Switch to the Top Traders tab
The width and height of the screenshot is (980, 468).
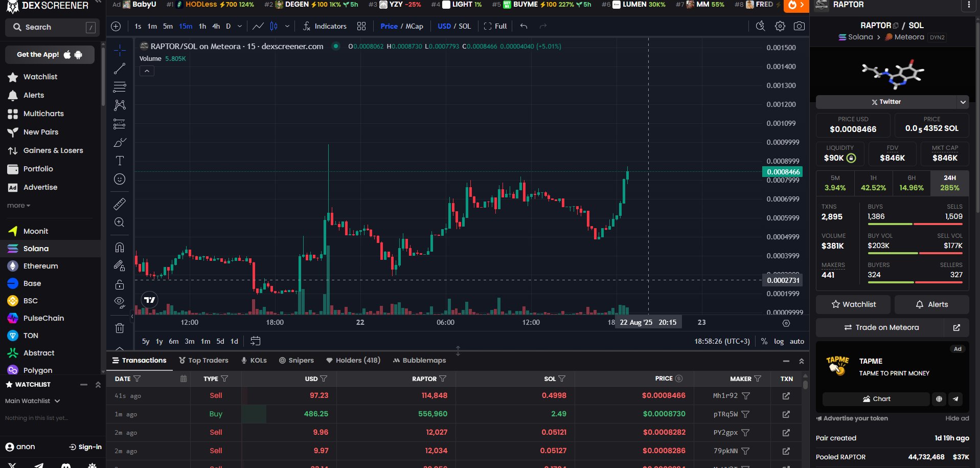coord(203,361)
